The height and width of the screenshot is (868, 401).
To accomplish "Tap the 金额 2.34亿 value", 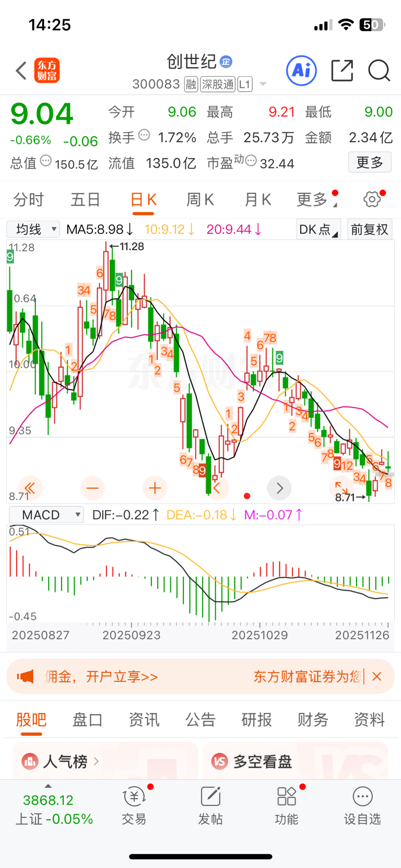I will [x=371, y=137].
